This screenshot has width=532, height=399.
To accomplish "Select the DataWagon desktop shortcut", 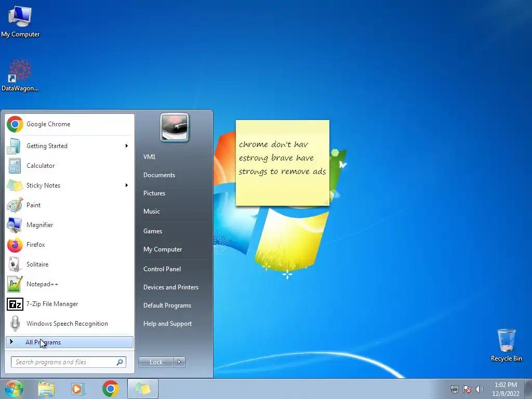I will pos(20,75).
